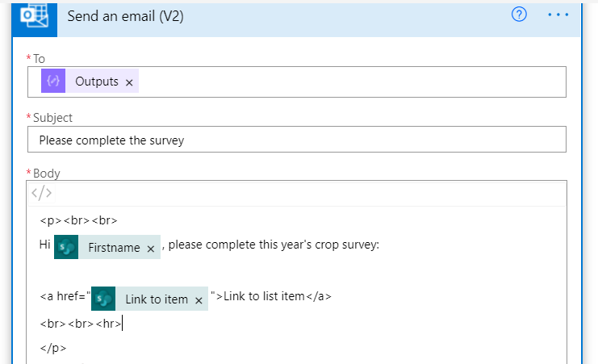This screenshot has height=364, width=598.
Task: Select the Link to item token
Action: (x=156, y=299)
